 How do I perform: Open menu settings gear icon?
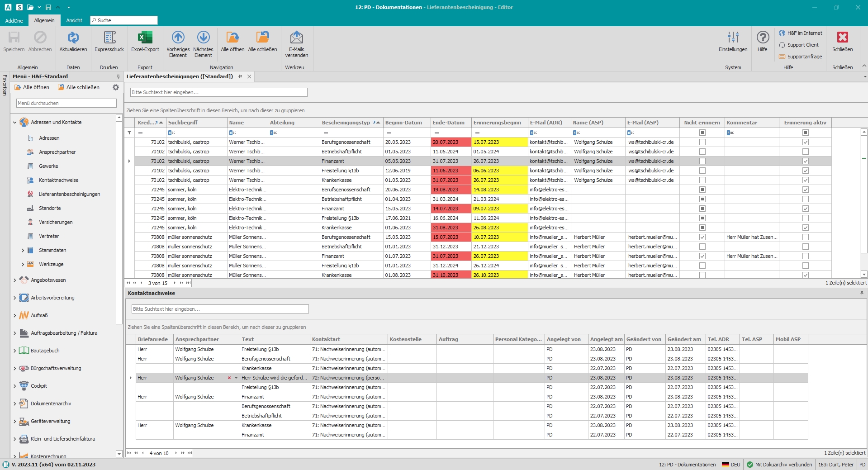click(116, 87)
